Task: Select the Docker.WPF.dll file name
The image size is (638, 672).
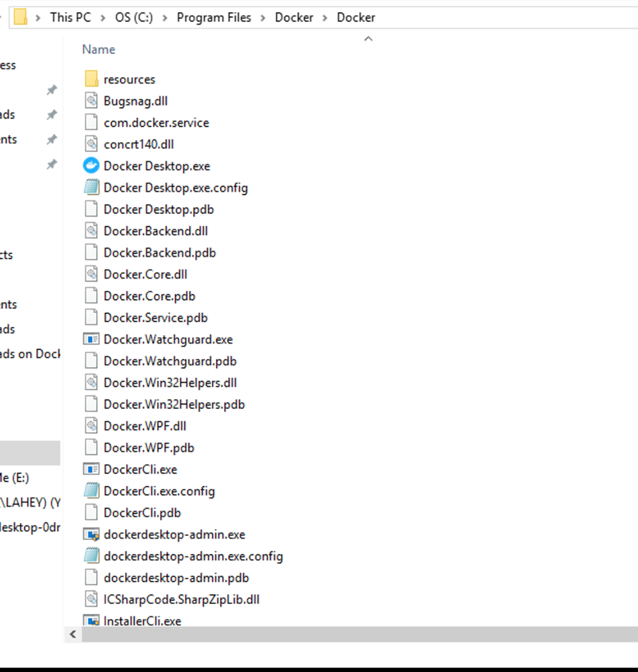Action: 145,426
